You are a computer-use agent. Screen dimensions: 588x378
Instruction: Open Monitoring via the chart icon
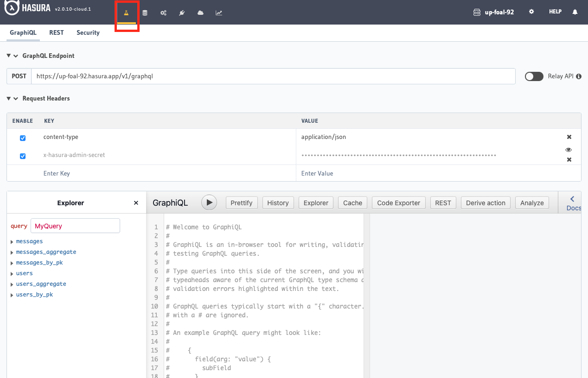coord(218,13)
